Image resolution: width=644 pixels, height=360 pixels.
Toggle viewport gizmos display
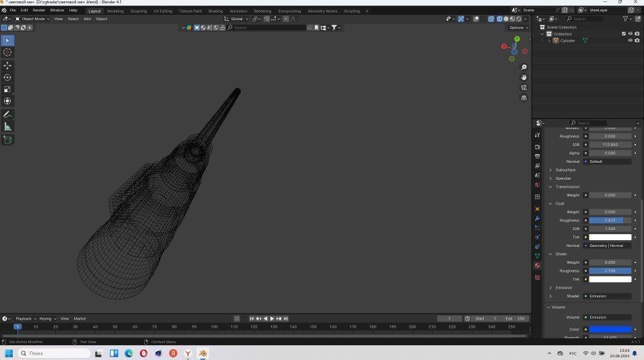tap(461, 19)
